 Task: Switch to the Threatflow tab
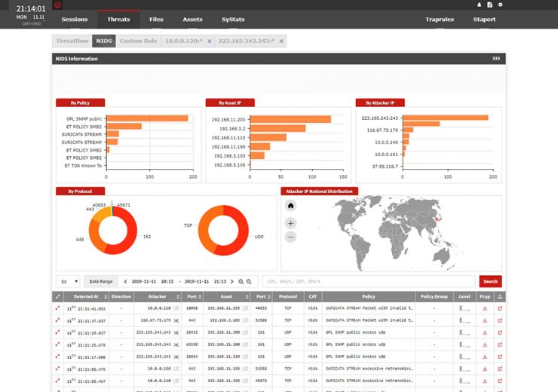click(x=72, y=41)
